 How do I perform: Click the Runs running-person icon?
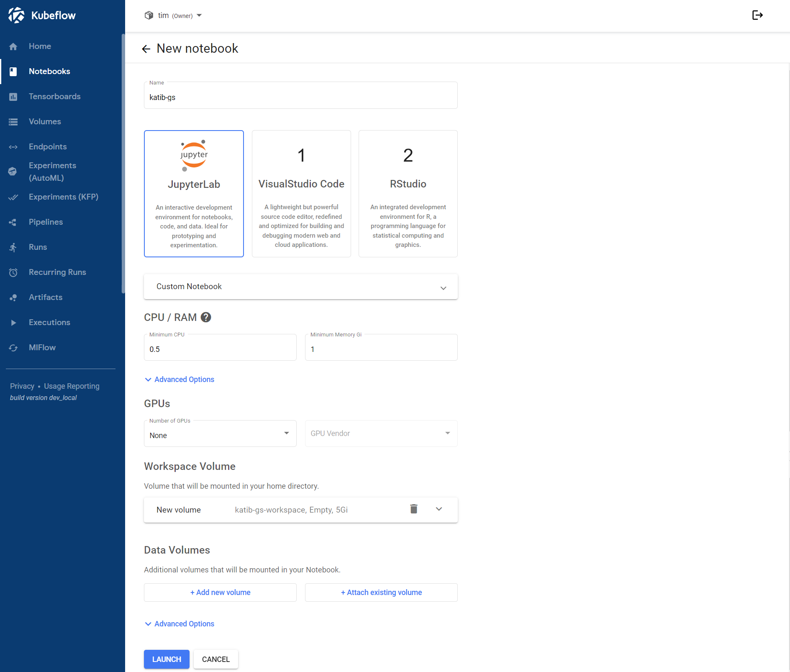[13, 247]
